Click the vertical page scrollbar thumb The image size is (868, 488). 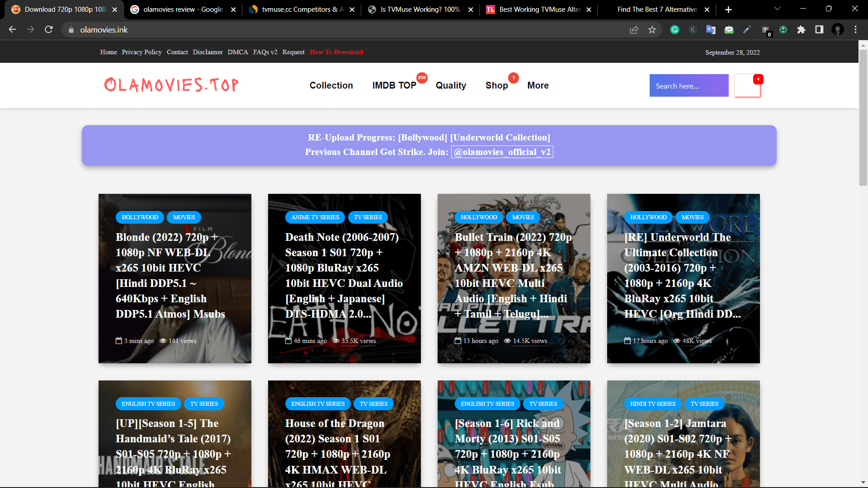tap(863, 117)
